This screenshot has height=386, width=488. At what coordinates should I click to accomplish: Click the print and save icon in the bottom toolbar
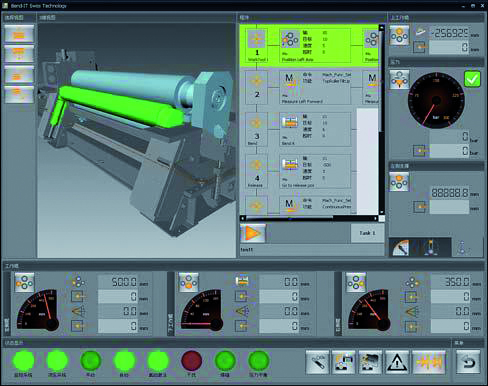click(x=344, y=362)
